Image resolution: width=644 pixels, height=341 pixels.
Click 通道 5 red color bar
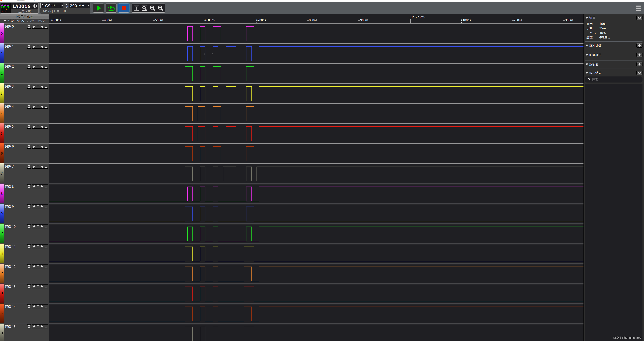[2, 133]
